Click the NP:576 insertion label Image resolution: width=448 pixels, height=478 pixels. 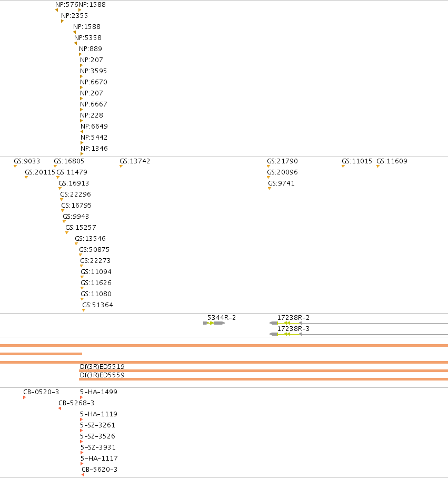click(67, 5)
